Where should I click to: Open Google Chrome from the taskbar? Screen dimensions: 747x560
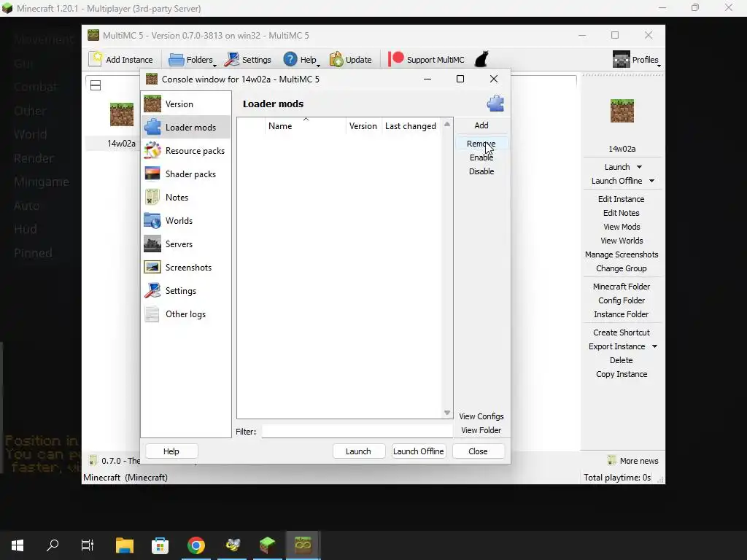pos(196,545)
